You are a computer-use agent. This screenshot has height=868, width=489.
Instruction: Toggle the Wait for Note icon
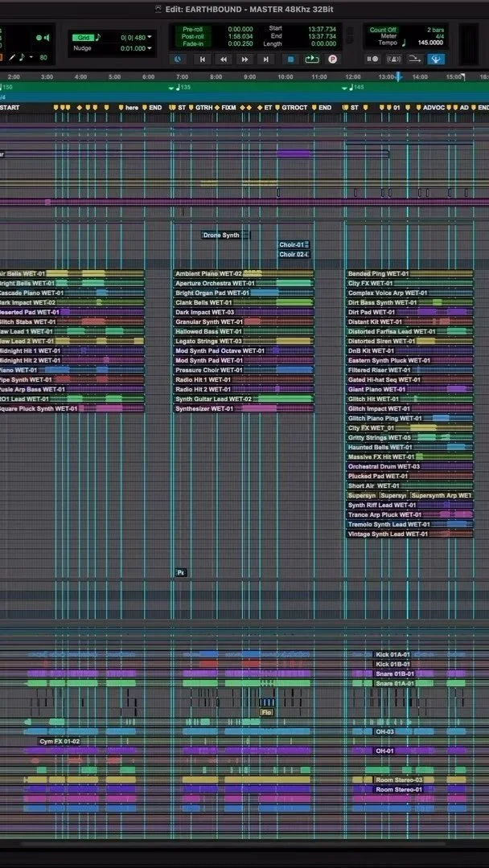tap(372, 59)
